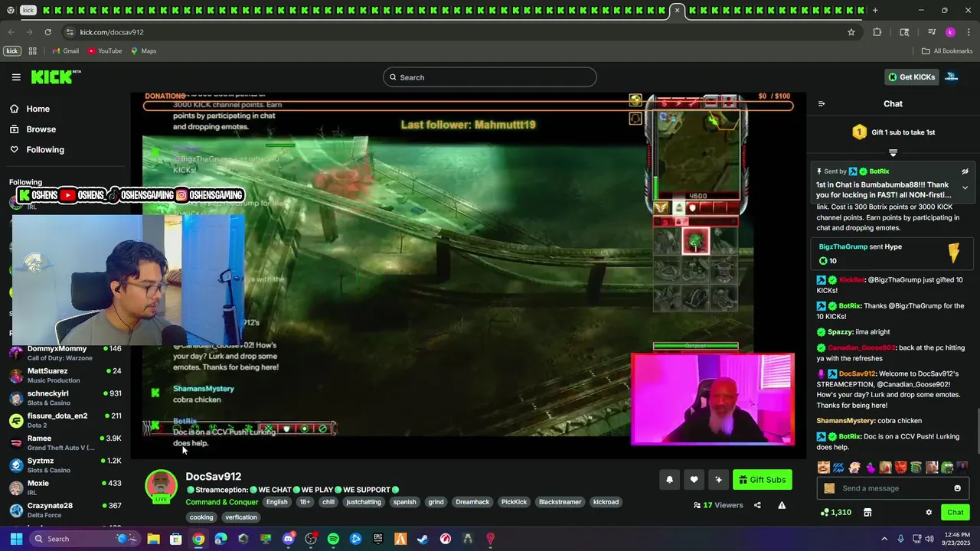Open MattSuarez channel in sidebar
The width and height of the screenshot is (980, 551).
[x=65, y=375]
